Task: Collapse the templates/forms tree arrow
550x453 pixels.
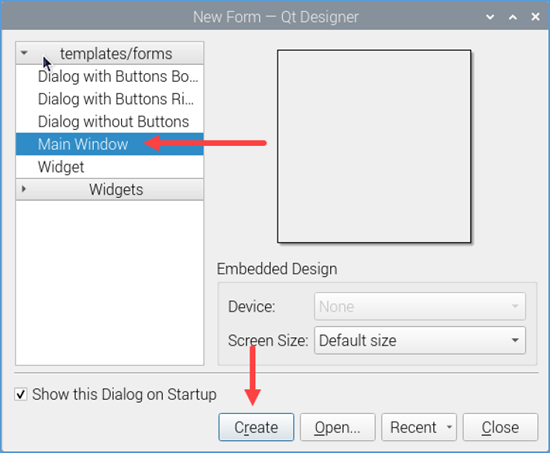Action: tap(24, 53)
